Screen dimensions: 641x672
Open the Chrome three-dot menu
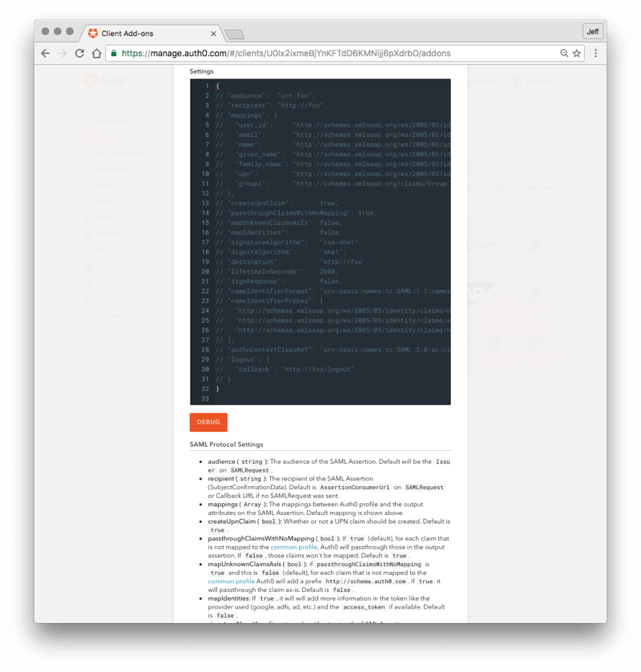pyautogui.click(x=595, y=53)
